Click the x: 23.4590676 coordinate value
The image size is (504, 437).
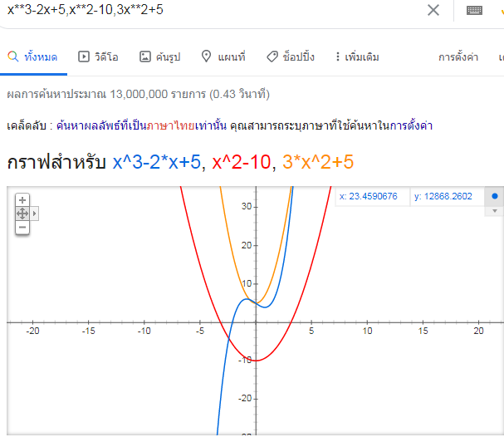pyautogui.click(x=369, y=196)
